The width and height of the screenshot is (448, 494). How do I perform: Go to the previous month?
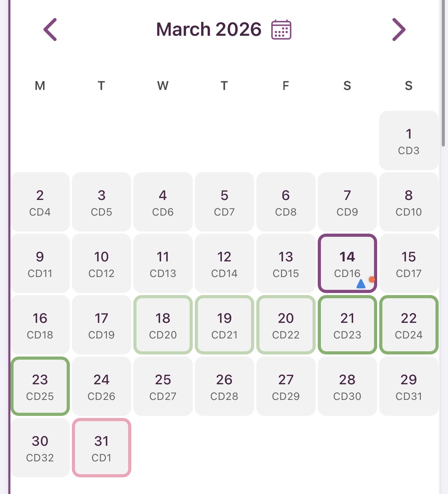tap(50, 30)
